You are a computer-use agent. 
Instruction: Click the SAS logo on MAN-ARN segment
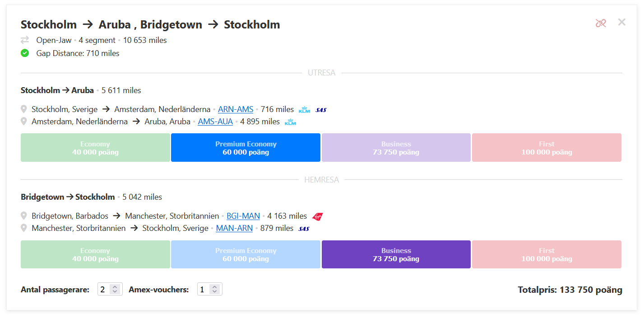tap(304, 229)
